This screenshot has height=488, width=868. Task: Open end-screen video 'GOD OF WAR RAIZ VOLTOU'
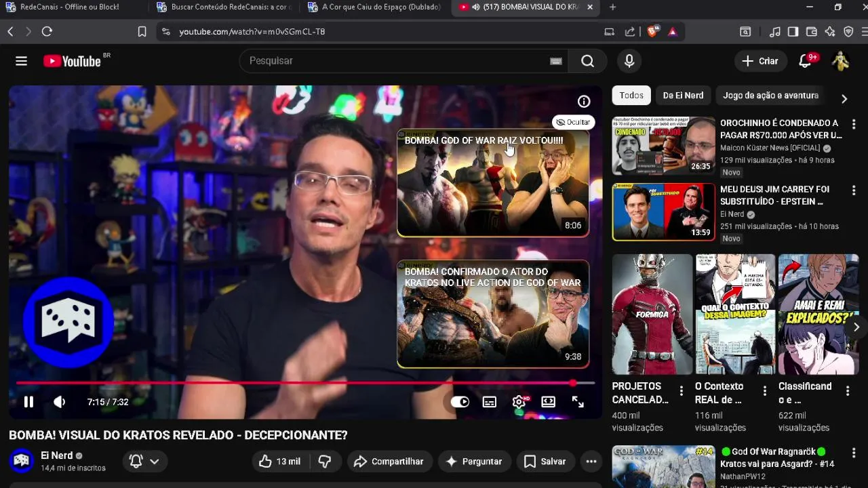point(493,183)
